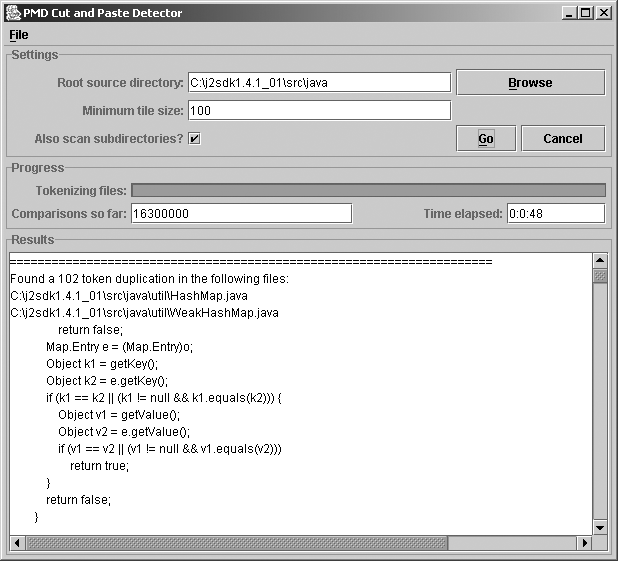Select the Comparisons so far field
The image size is (618, 561).
coord(241,213)
